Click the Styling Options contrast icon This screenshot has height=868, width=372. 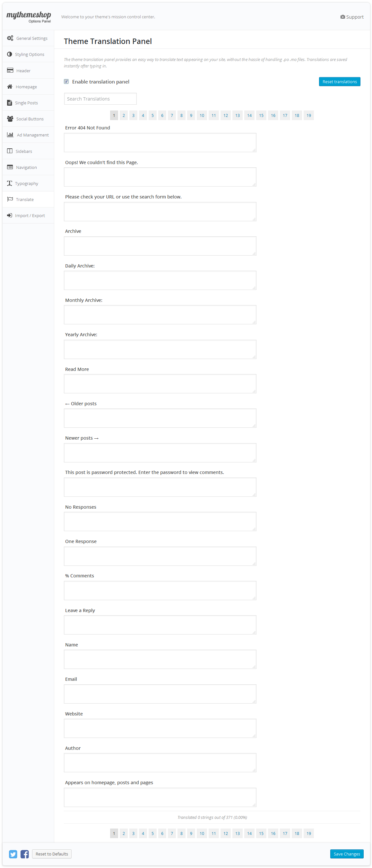9,54
